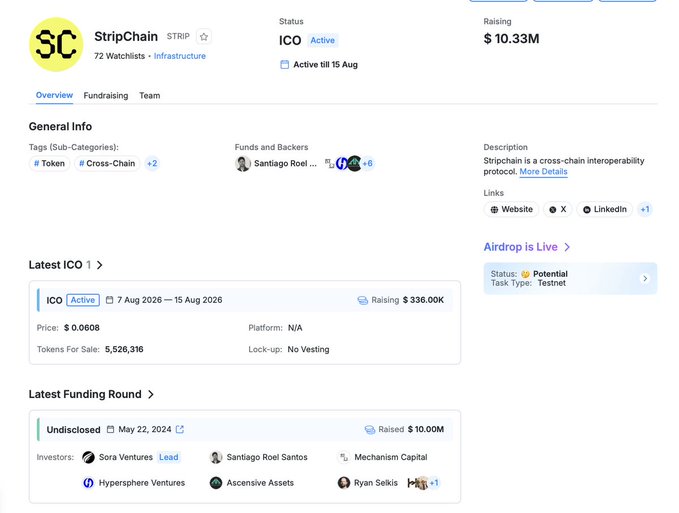Select the # Token tag

coord(49,164)
